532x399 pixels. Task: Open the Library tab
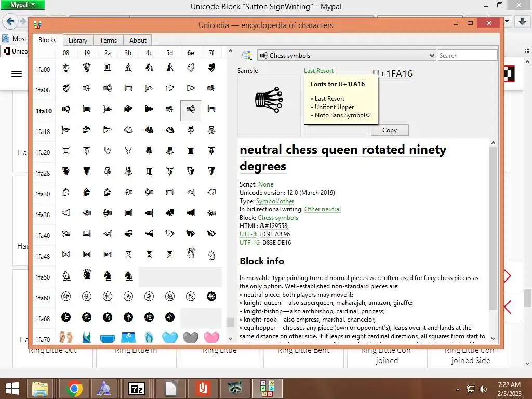(78, 41)
